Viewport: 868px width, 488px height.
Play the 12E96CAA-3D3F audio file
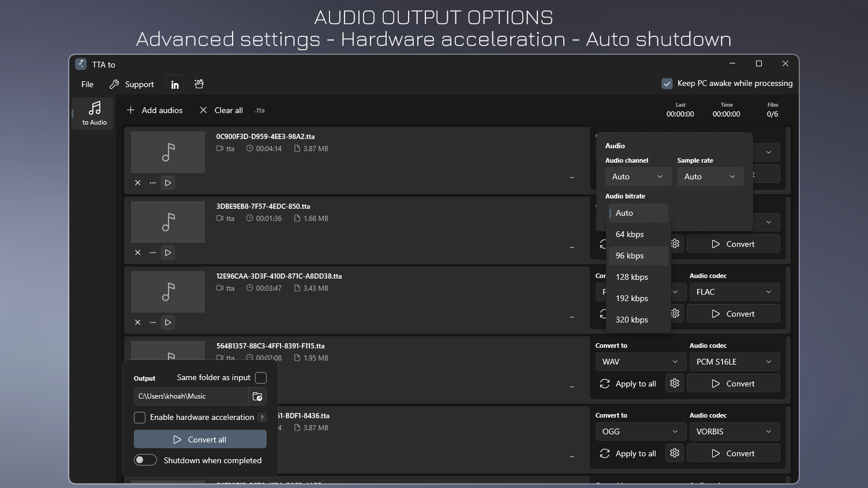point(168,322)
